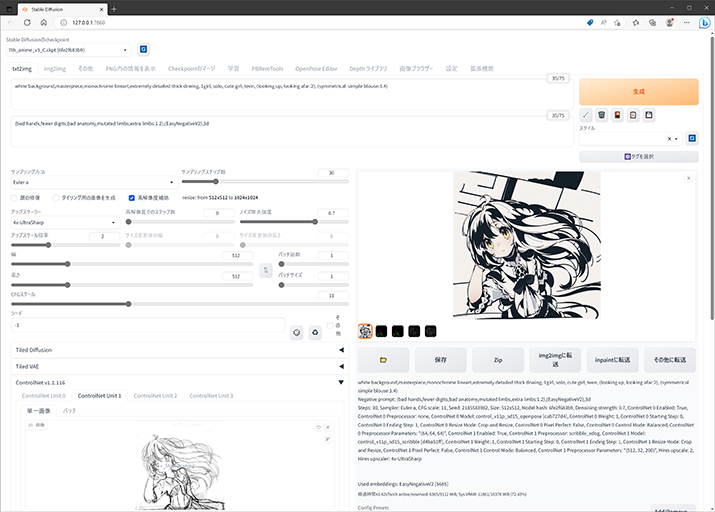Select the ControlNet Unit 3 tab
The height and width of the screenshot is (512, 715).
(211, 396)
